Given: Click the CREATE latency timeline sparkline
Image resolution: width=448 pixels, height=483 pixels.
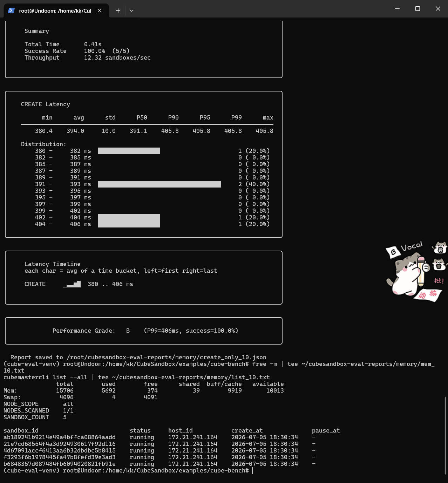Looking at the screenshot, I should click(x=72, y=284).
